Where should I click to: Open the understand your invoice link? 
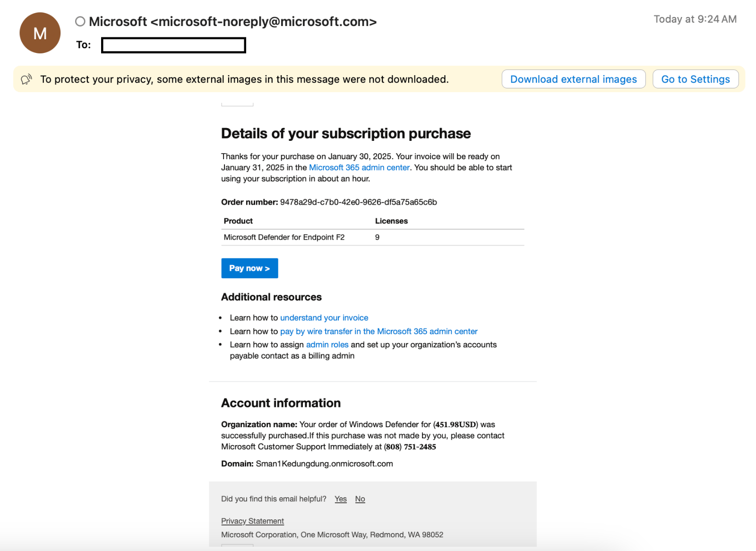coord(324,318)
